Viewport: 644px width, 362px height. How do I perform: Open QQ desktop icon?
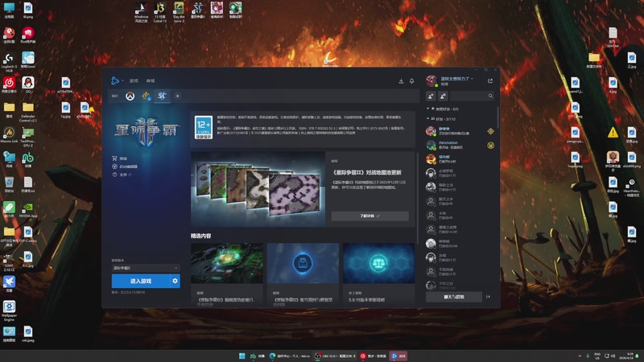click(x=28, y=84)
